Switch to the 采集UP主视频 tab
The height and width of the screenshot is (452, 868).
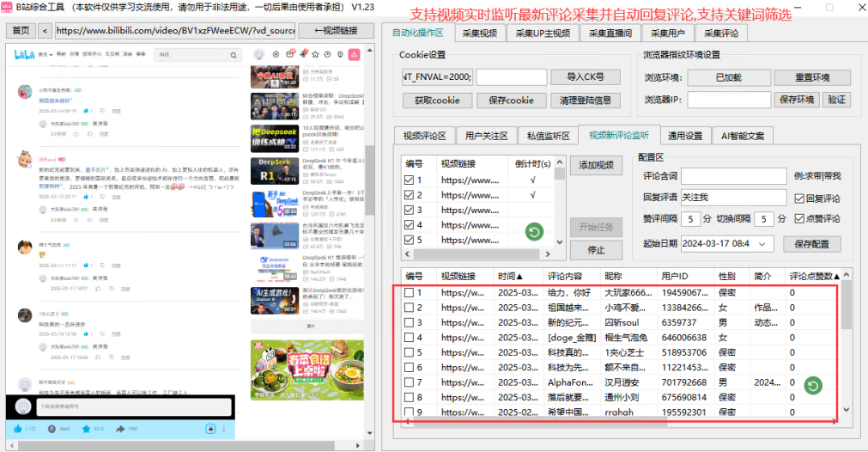(543, 34)
